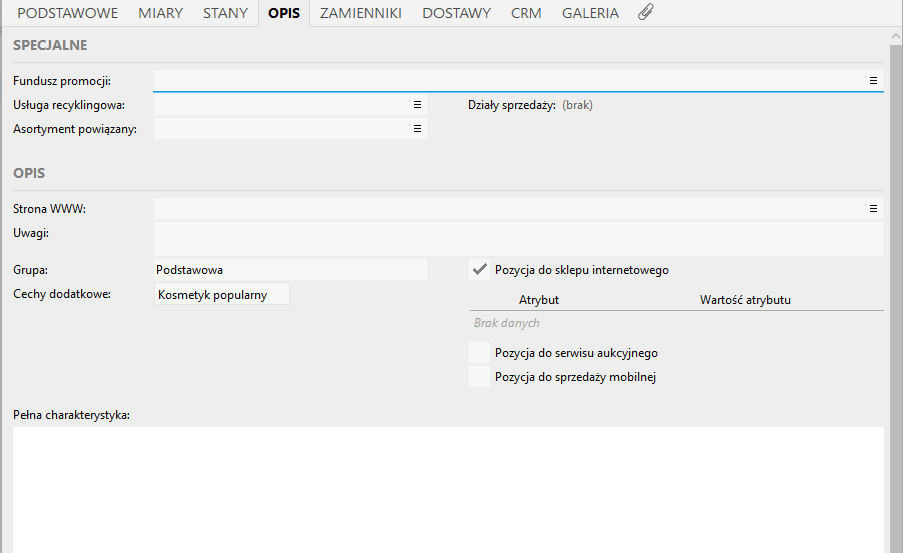
Task: Open the GALERIA tab
Action: point(590,13)
